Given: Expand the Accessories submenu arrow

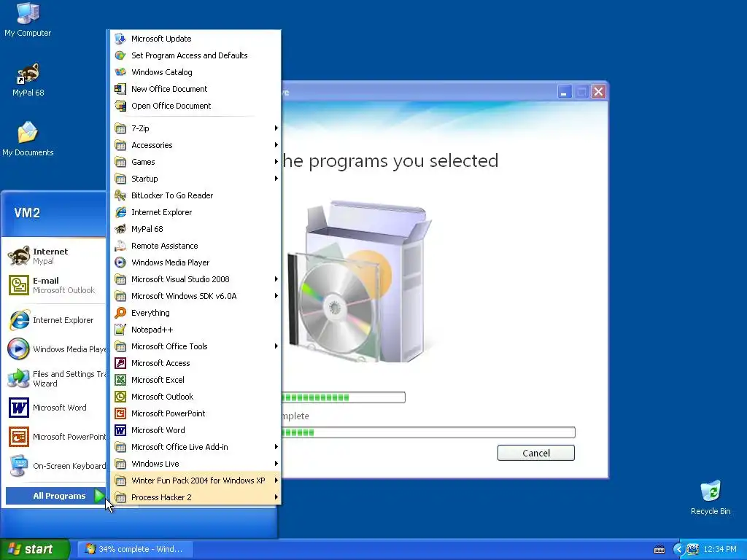Looking at the screenshot, I should click(x=276, y=145).
